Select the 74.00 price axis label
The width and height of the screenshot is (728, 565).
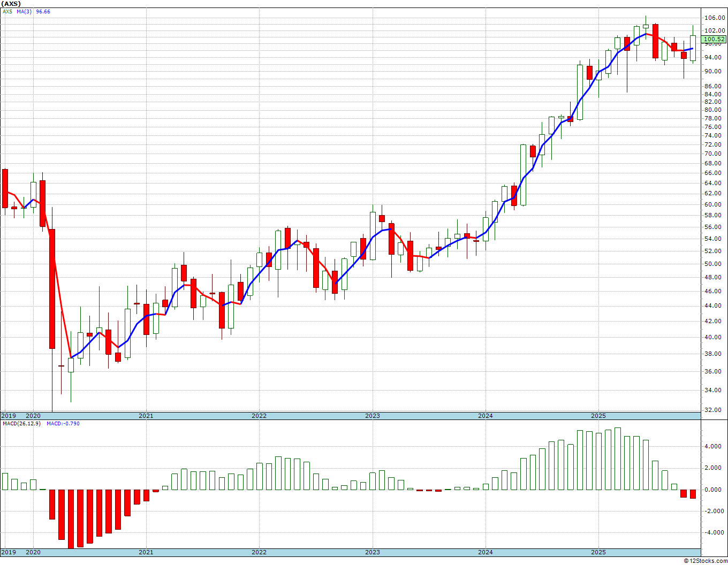pos(715,136)
